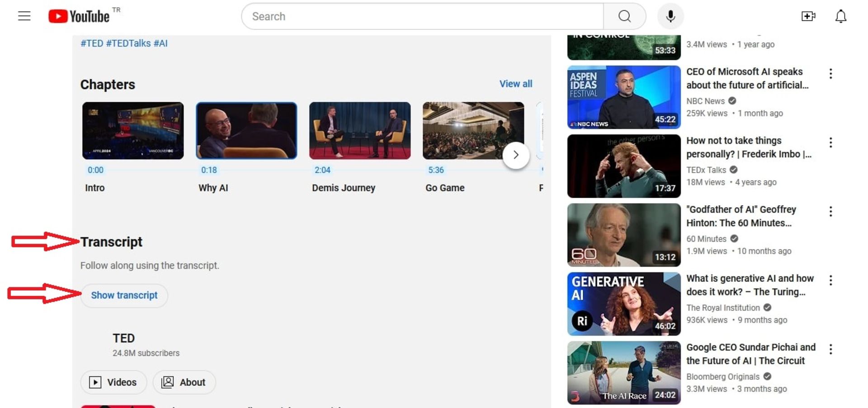Start voice search with microphone icon
The image size is (868, 408).
[x=670, y=16]
